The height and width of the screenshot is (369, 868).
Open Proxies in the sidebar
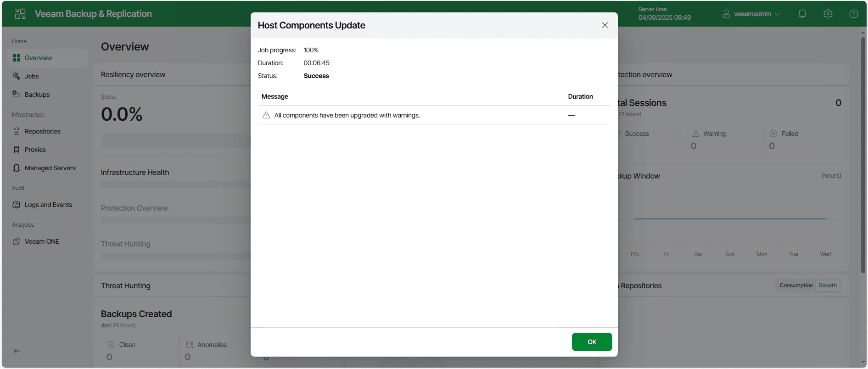tap(35, 150)
